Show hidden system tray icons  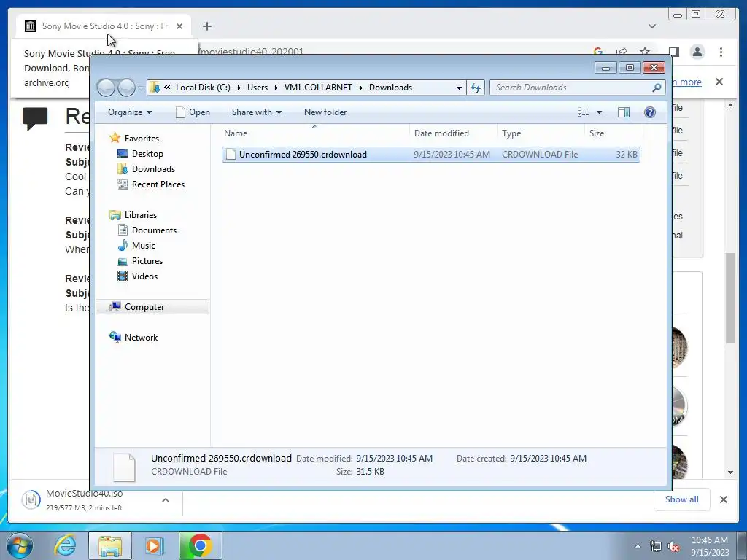point(638,546)
